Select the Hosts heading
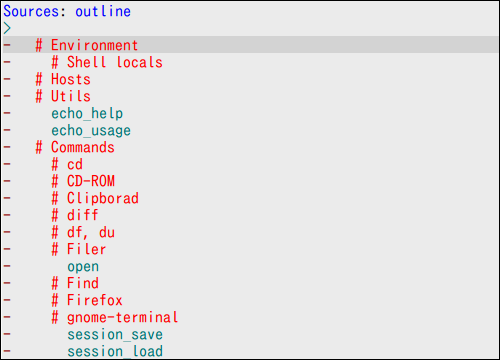The width and height of the screenshot is (500, 360). point(63,79)
